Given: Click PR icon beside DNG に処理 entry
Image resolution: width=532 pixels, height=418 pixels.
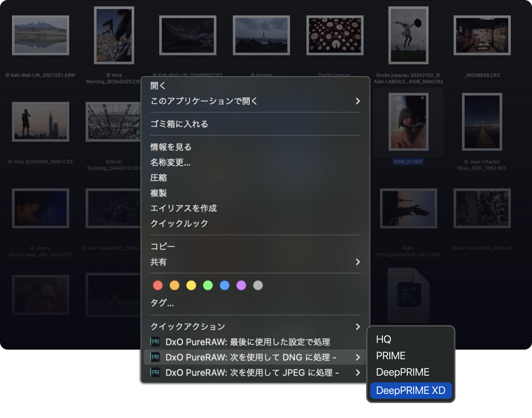Looking at the screenshot, I should pyautogui.click(x=155, y=357).
